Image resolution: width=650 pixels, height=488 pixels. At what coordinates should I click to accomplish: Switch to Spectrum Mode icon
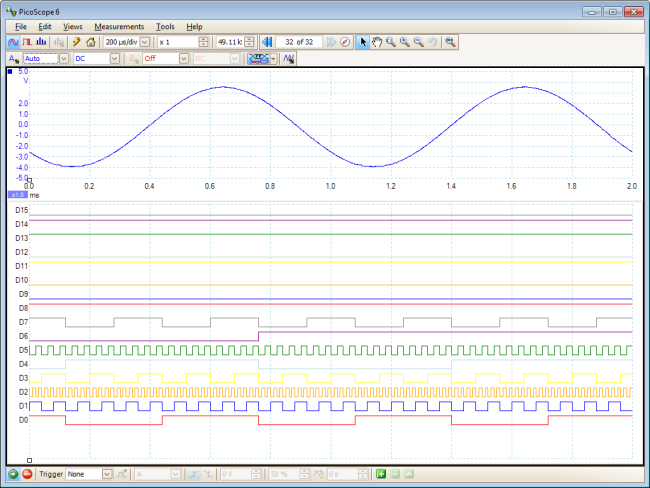[x=41, y=42]
